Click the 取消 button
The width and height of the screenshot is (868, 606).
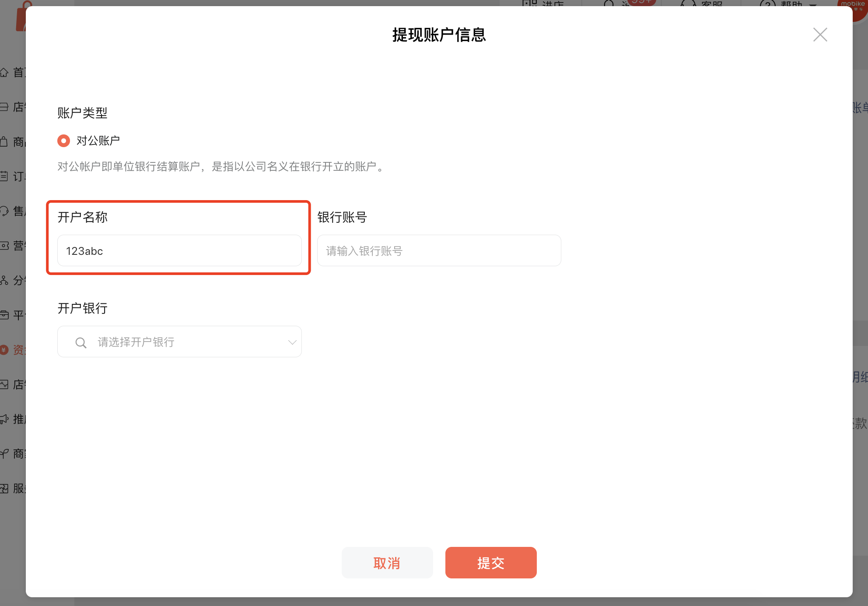387,563
